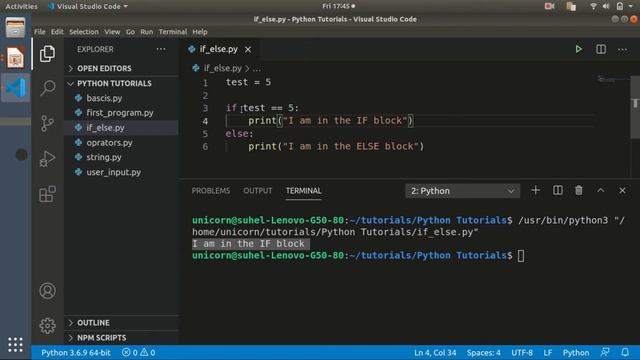
Task: Create a new terminal with plus icon
Action: [536, 190]
